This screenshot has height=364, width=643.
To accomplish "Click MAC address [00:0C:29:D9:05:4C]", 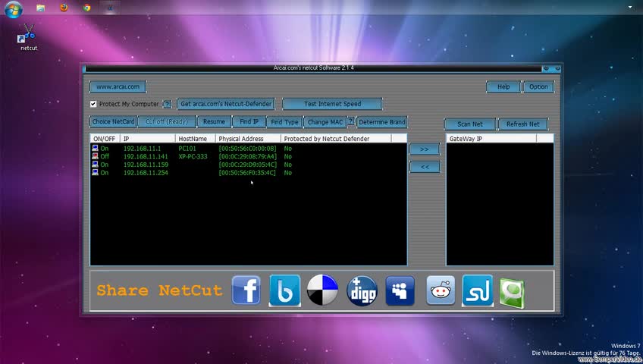I will coord(248,165).
